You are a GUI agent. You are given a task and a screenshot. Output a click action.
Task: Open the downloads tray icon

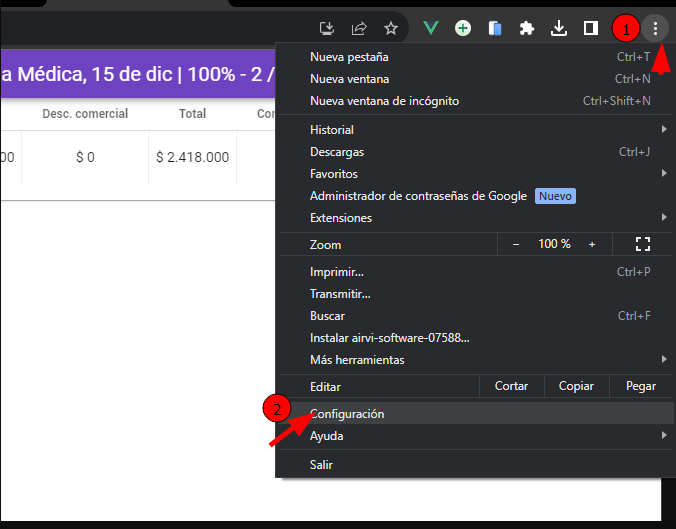point(559,28)
